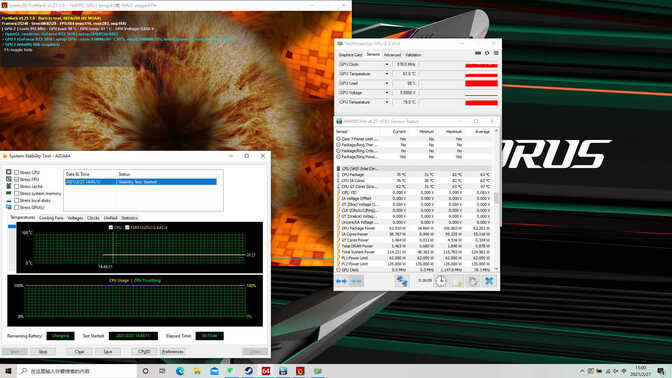672x378 pixels.
Task: Select the Stability Test Started log row
Action: coord(141,182)
